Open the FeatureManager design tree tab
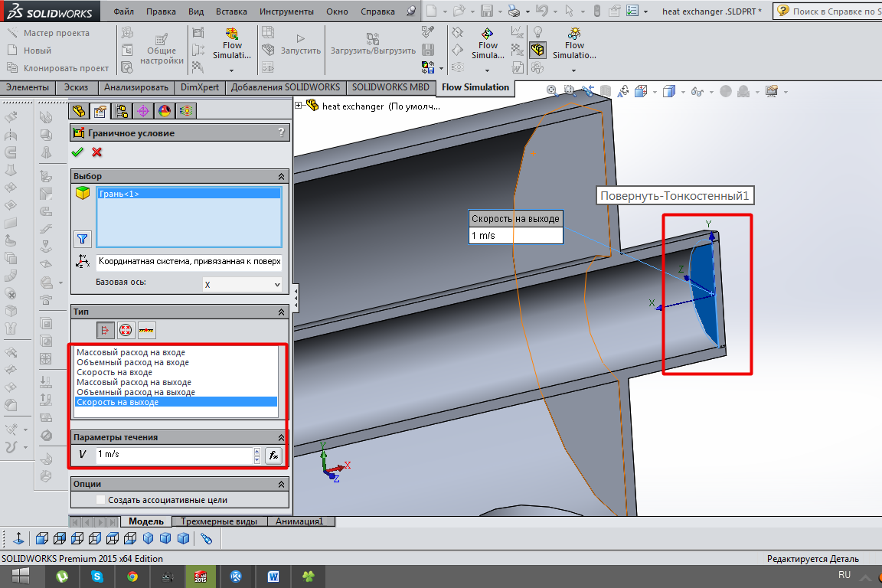Screen dimensions: 882x588 (x=79, y=111)
